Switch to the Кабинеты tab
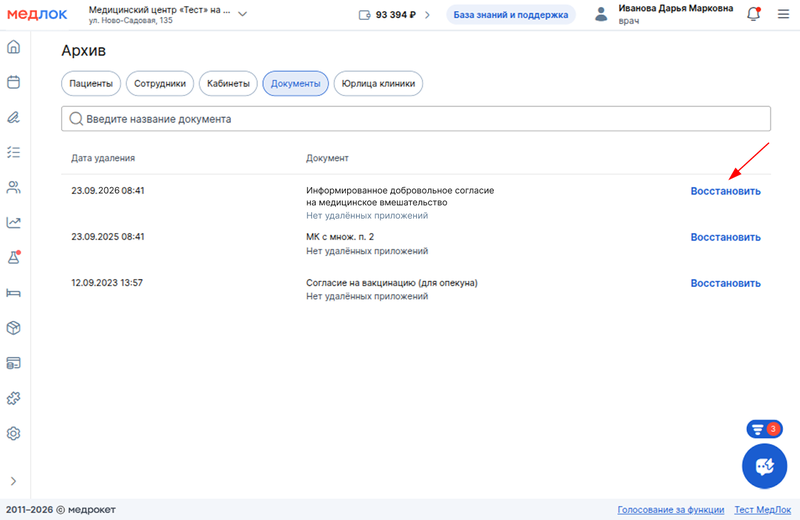This screenshot has height=520, width=800. pyautogui.click(x=228, y=84)
